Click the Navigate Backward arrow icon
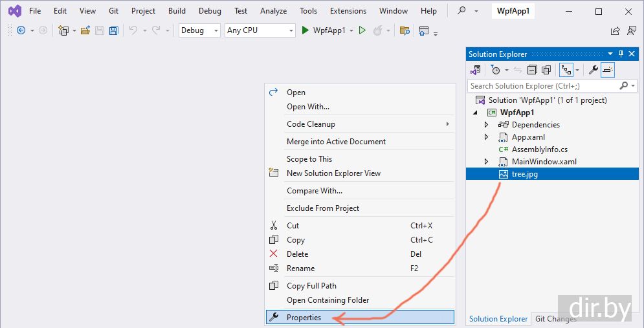This screenshot has height=328, width=644. [21, 30]
